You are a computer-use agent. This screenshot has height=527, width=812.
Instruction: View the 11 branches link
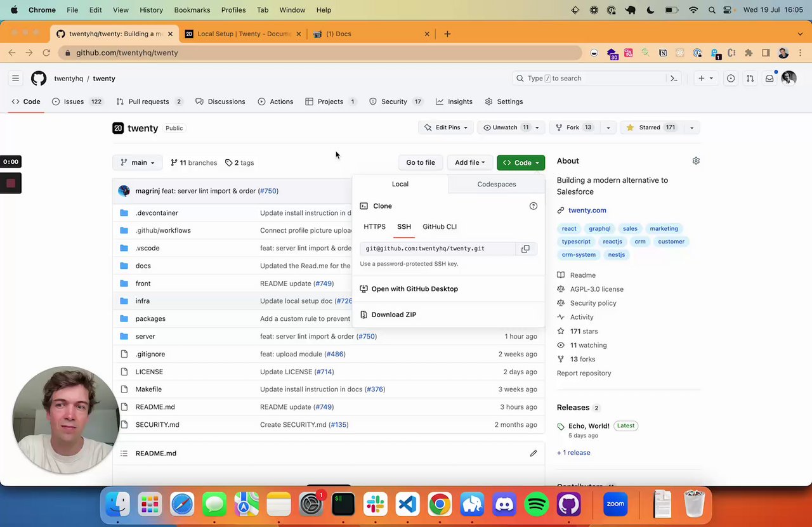click(193, 162)
